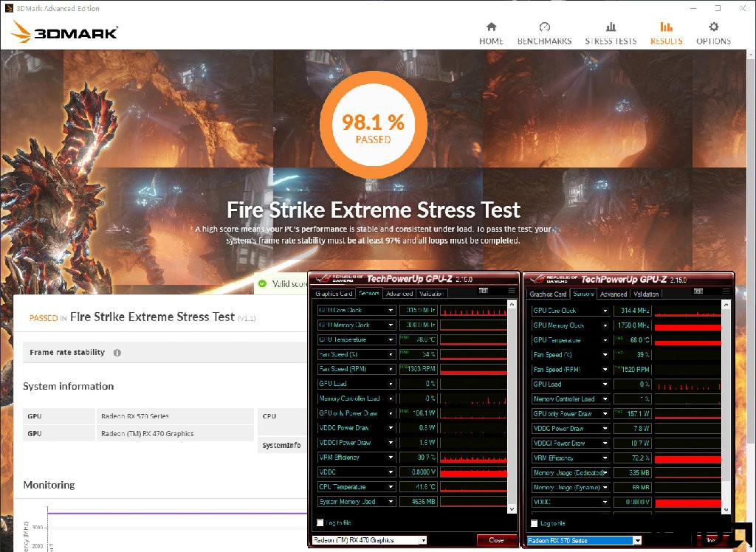
Task: Switch to Graphics Card tab in RX 570 GPU-Z
Action: [x=548, y=294]
